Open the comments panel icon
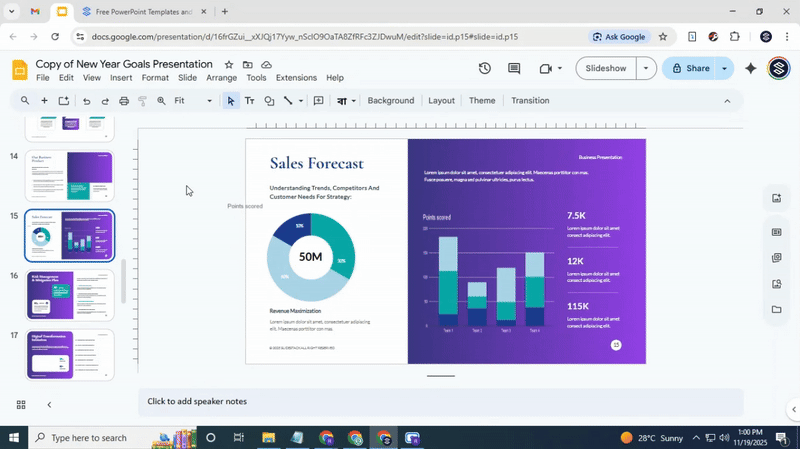 (x=514, y=69)
